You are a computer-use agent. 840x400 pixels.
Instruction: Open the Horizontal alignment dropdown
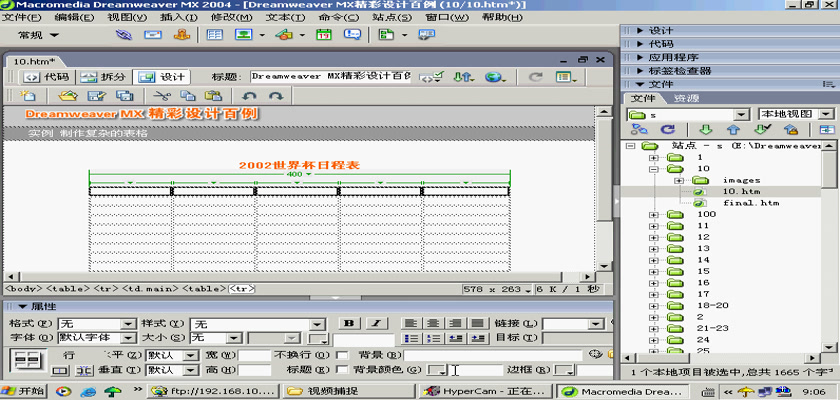pyautogui.click(x=191, y=356)
